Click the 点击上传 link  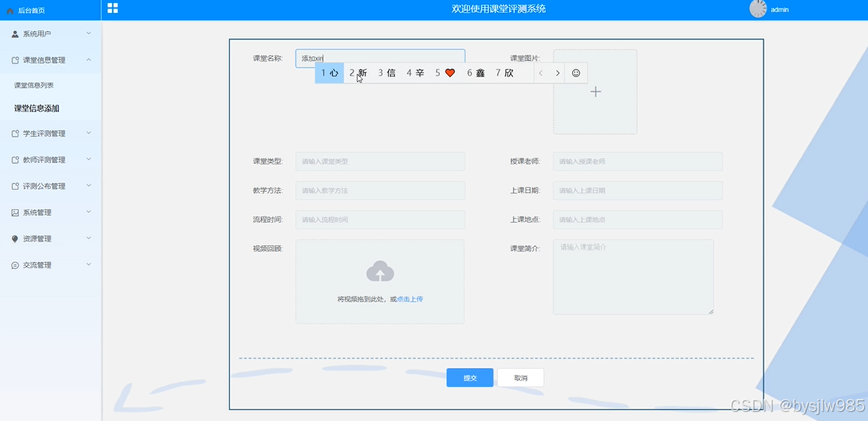410,299
